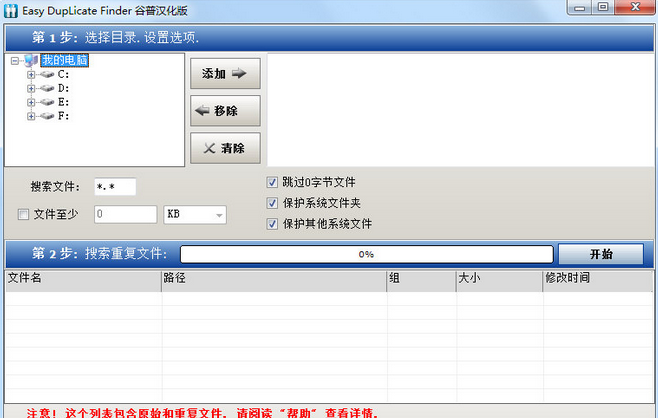The image size is (658, 418).
Task: Sort by 修改时间 column header
Action: tap(598, 281)
